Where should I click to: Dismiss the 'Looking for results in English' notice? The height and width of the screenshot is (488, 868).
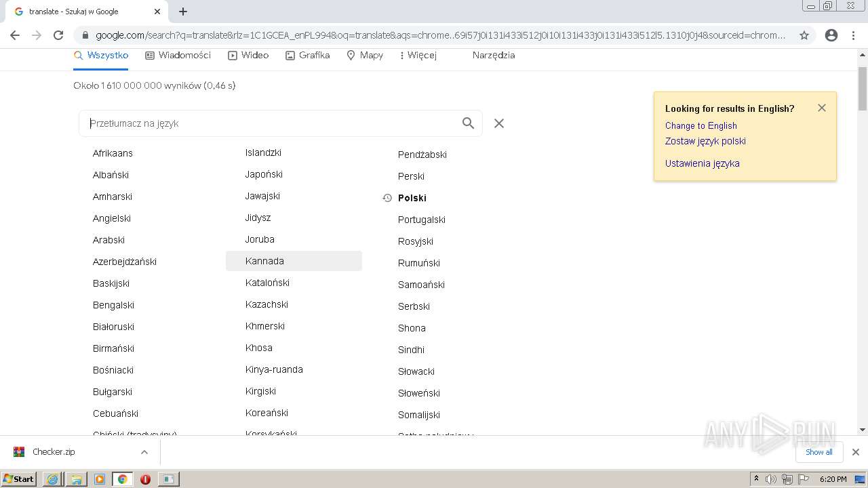click(822, 108)
